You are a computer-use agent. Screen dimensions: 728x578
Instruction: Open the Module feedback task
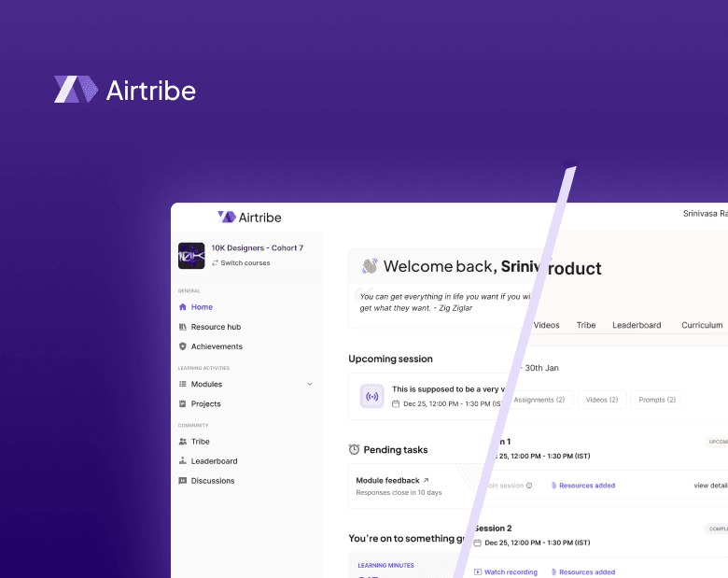pos(387,481)
